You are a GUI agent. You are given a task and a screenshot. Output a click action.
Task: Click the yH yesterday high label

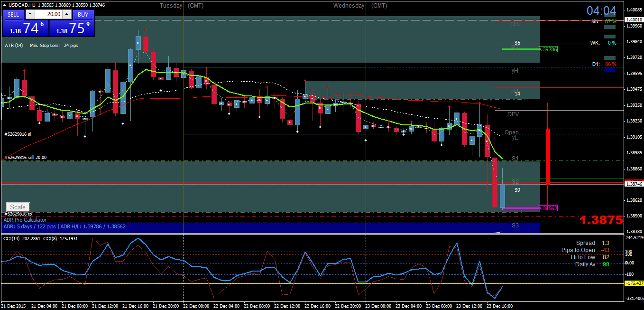515,71
